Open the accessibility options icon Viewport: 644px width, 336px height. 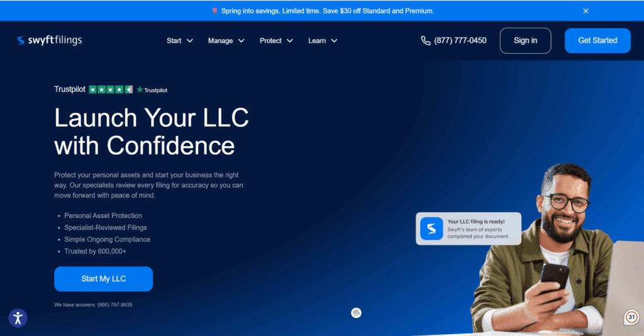coord(18,318)
